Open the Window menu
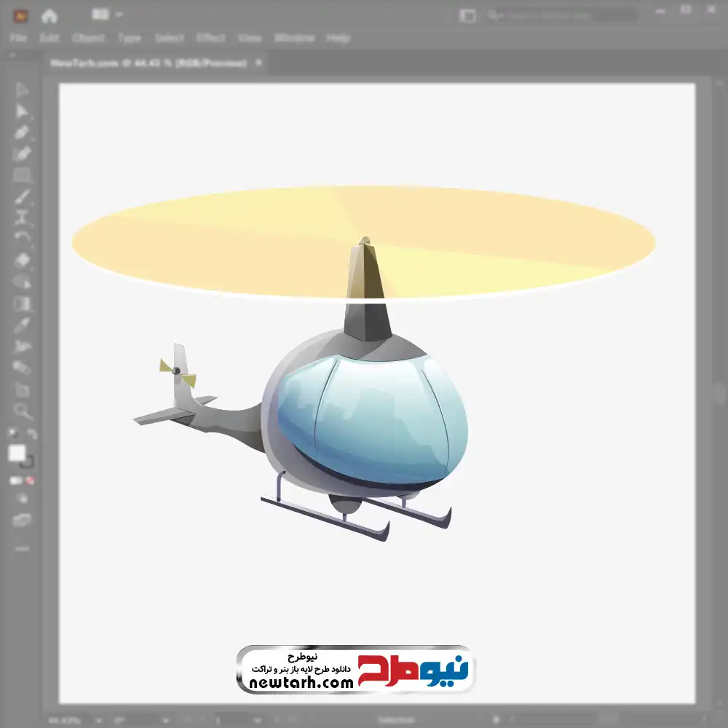The width and height of the screenshot is (728, 728). coord(294,38)
